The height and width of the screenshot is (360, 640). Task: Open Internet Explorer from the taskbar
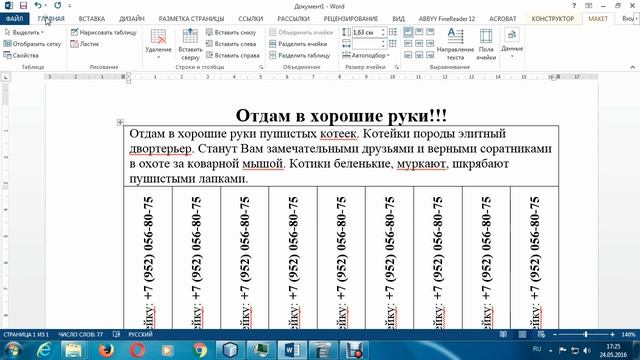[x=44, y=350]
